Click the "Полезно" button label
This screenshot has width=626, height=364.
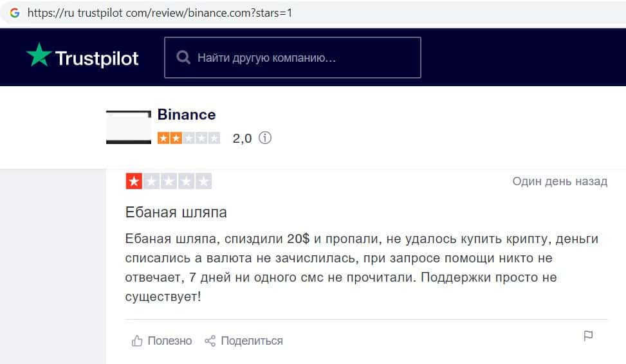(x=169, y=340)
